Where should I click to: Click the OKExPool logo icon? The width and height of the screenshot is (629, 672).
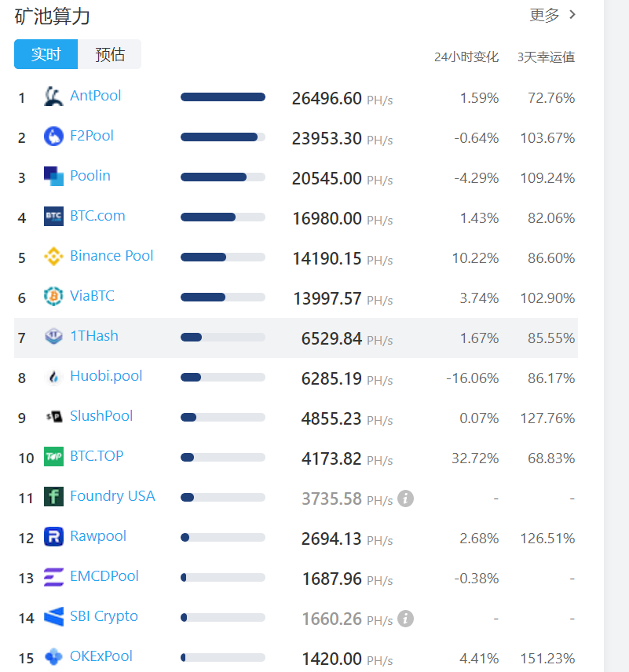[52, 656]
